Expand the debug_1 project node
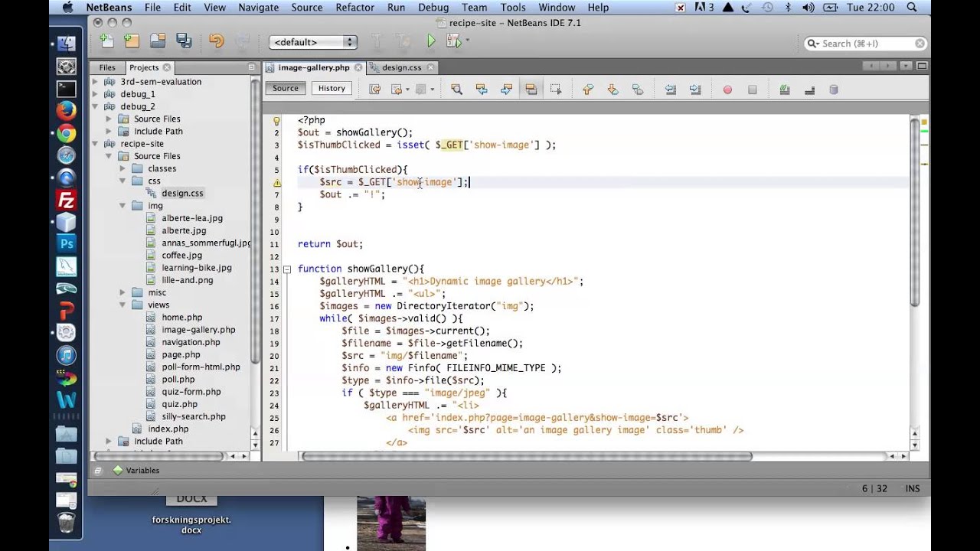This screenshot has width=980, height=551. tap(96, 94)
